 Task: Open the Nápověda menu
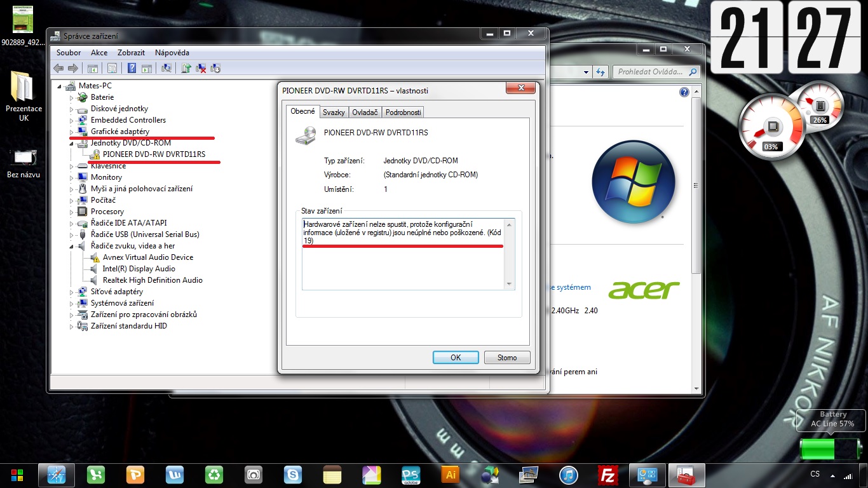point(172,53)
